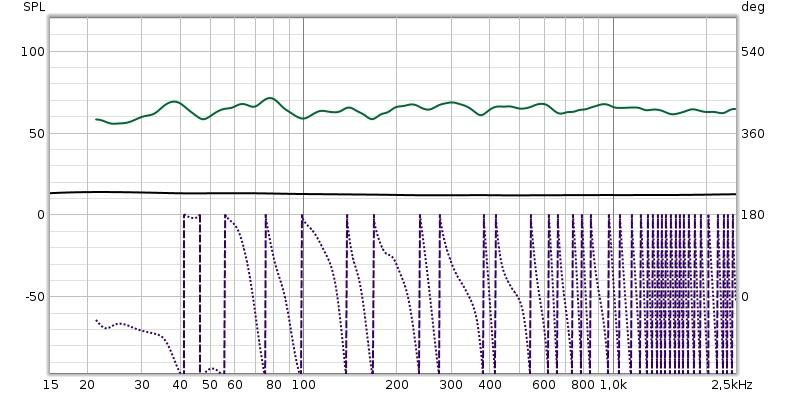Screen dimensions: 800x397
Task: Click the flat black trace at 1 kHz
Action: (x=613, y=195)
